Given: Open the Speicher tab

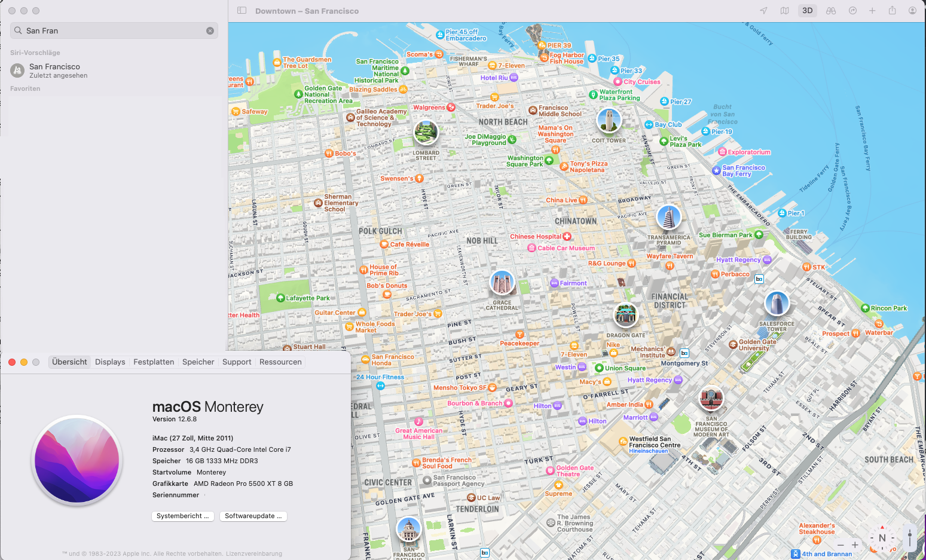Looking at the screenshot, I should coord(198,362).
